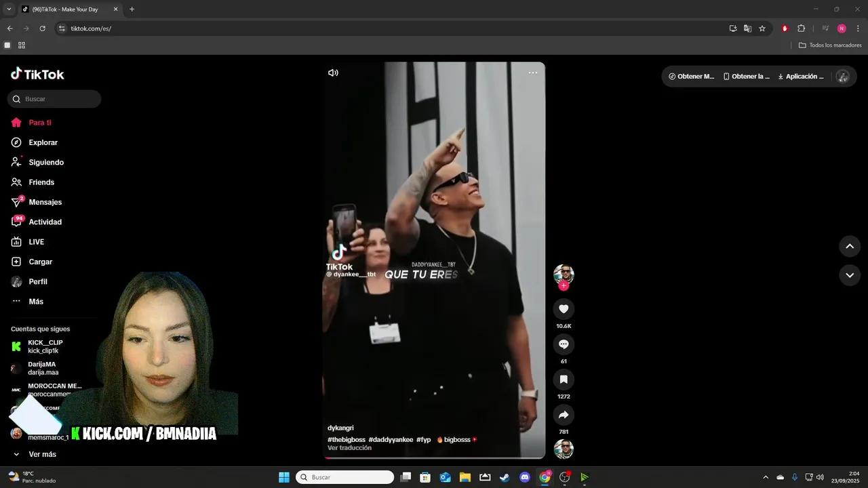
Task: Open the three-dot video options menu
Action: pyautogui.click(x=533, y=73)
